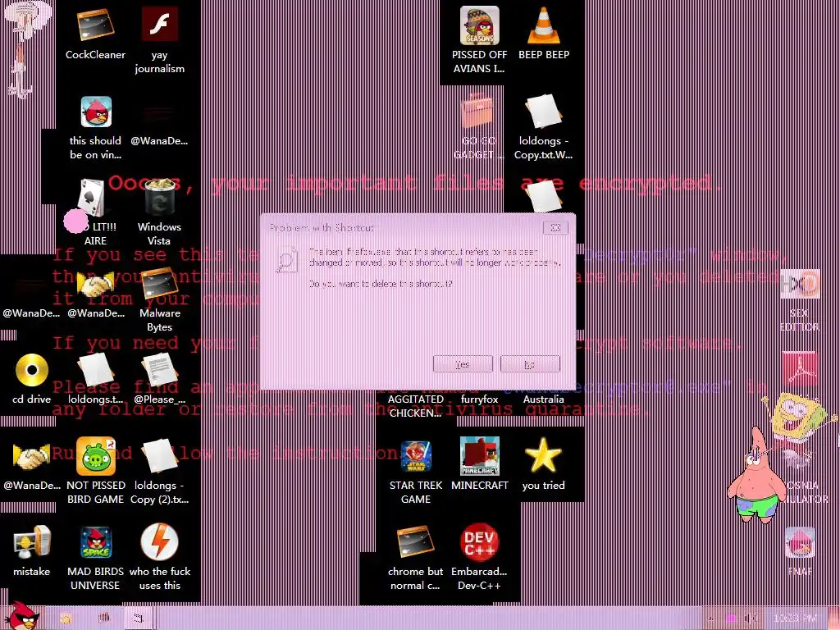Open dark '@WanaDe...' icon beside yay journalism
The width and height of the screenshot is (840, 630).
pyautogui.click(x=160, y=113)
